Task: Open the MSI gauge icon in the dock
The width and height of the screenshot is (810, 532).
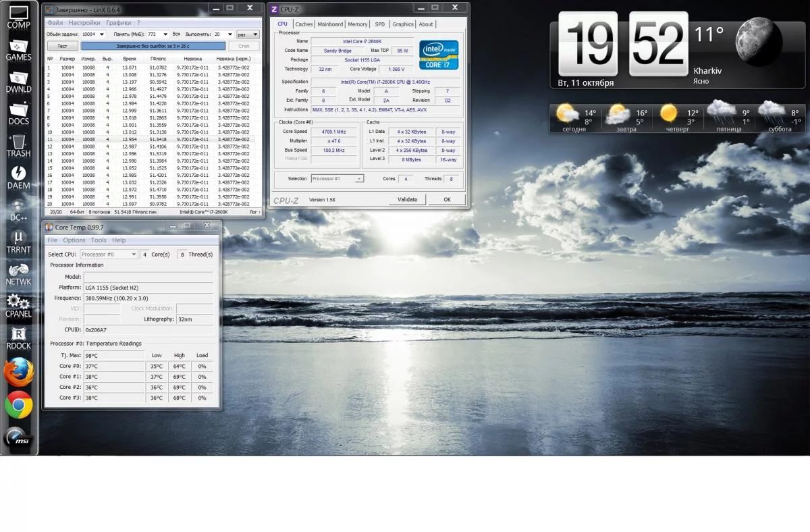Action: click(x=18, y=437)
